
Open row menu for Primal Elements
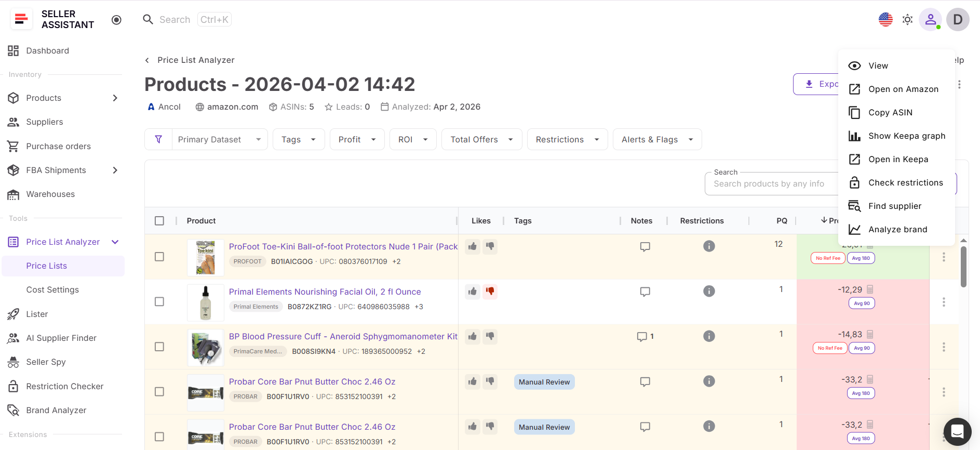[944, 302]
